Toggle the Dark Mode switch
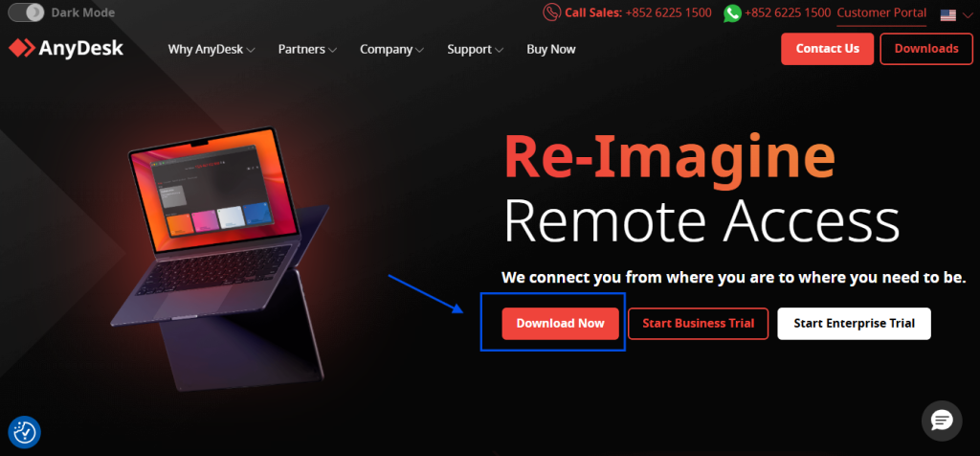The width and height of the screenshot is (980, 456). pos(26,11)
